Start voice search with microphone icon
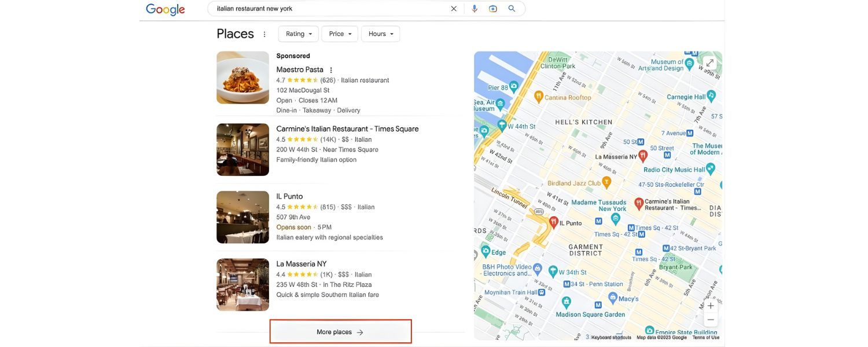This screenshot has height=347, width=868. [x=475, y=9]
